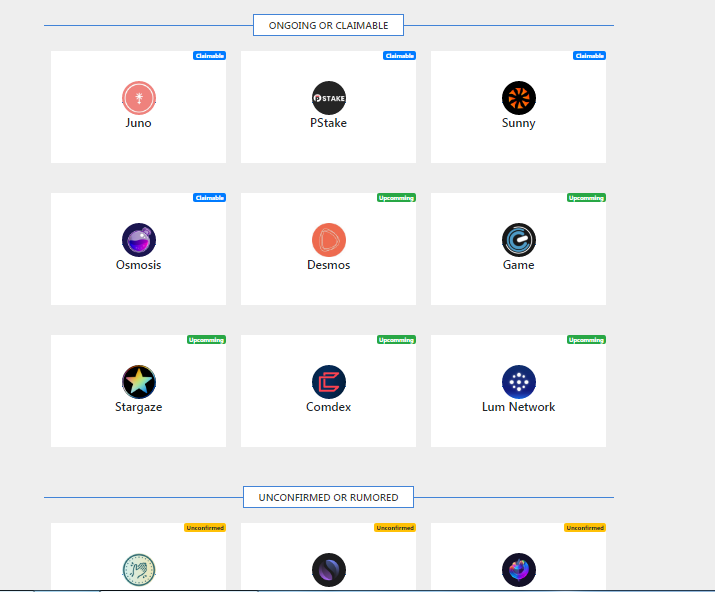The image size is (715, 592).
Task: Click Unconfirmed badge on the purple swirl card
Action: (x=395, y=528)
